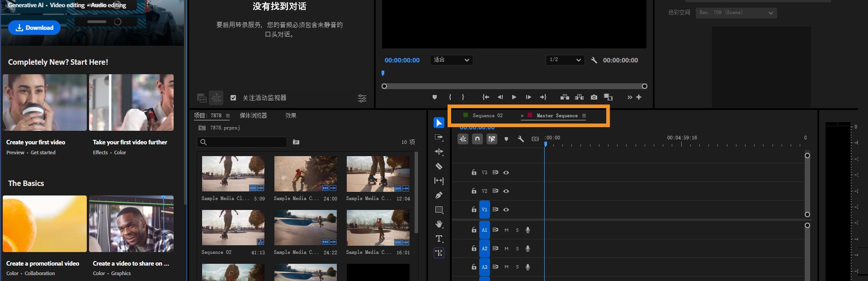
Task: Select the Ripple Edit tool
Action: 439,152
